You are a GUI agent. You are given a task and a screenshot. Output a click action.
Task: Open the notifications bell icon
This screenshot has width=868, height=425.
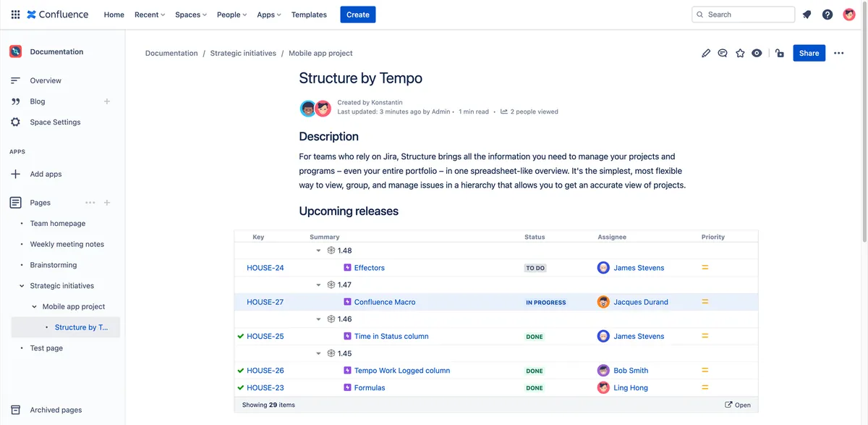pos(807,14)
